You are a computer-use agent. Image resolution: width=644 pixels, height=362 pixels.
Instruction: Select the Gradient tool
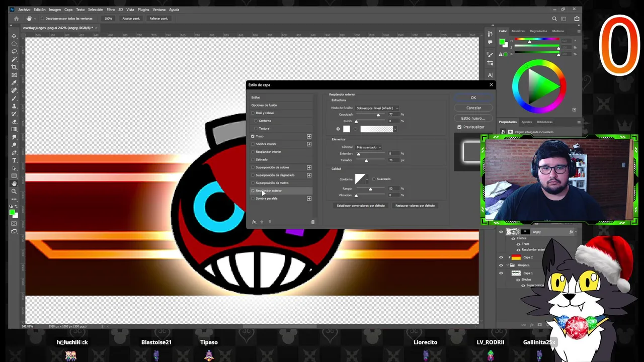coord(14,129)
